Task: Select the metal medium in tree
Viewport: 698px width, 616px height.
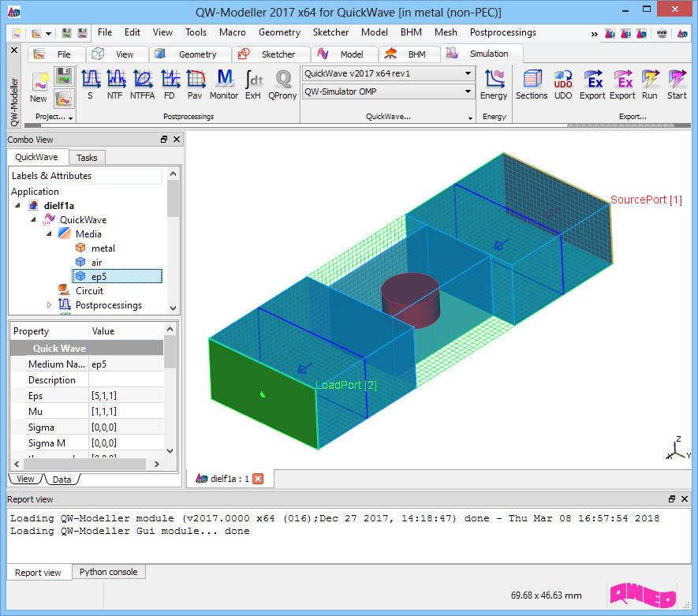Action: tap(103, 248)
